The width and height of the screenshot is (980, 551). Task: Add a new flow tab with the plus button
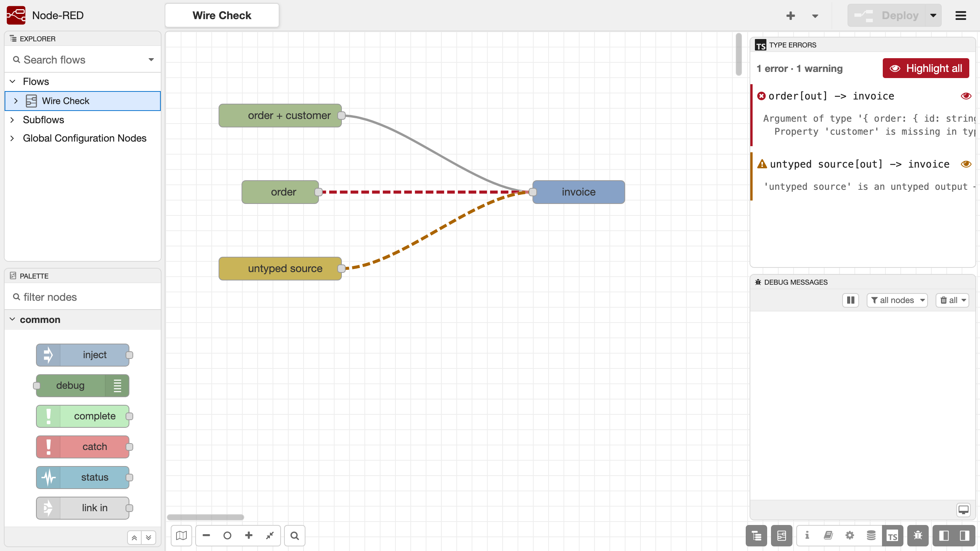coord(791,16)
